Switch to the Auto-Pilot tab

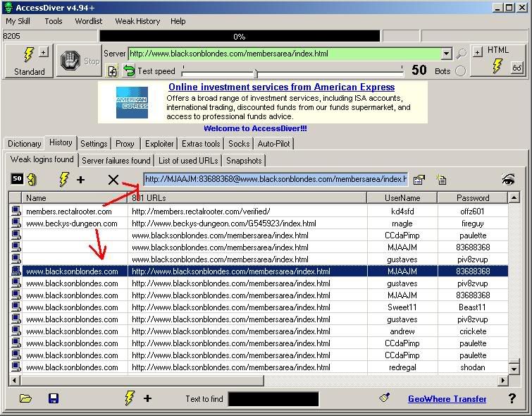click(274, 144)
